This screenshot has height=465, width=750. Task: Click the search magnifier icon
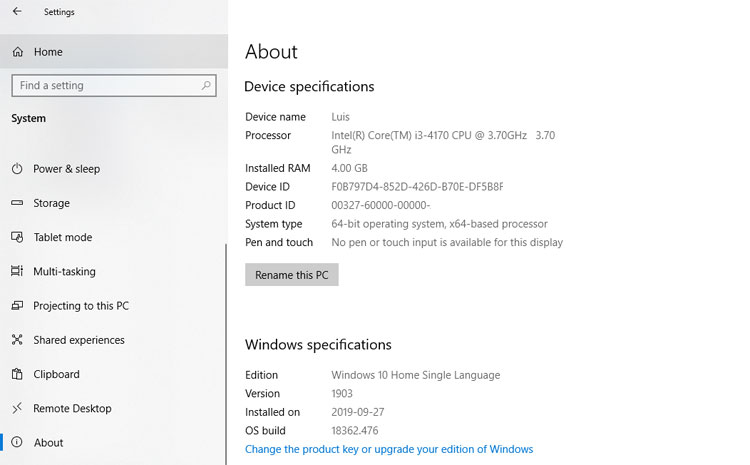(x=206, y=85)
